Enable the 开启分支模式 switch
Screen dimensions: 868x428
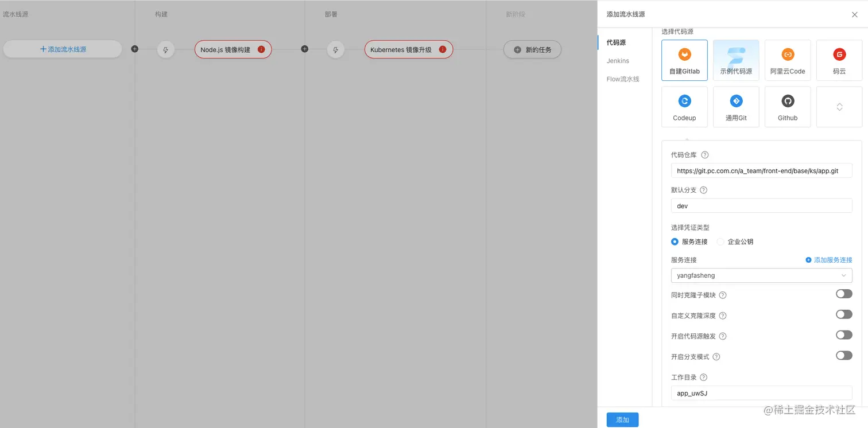(x=844, y=356)
